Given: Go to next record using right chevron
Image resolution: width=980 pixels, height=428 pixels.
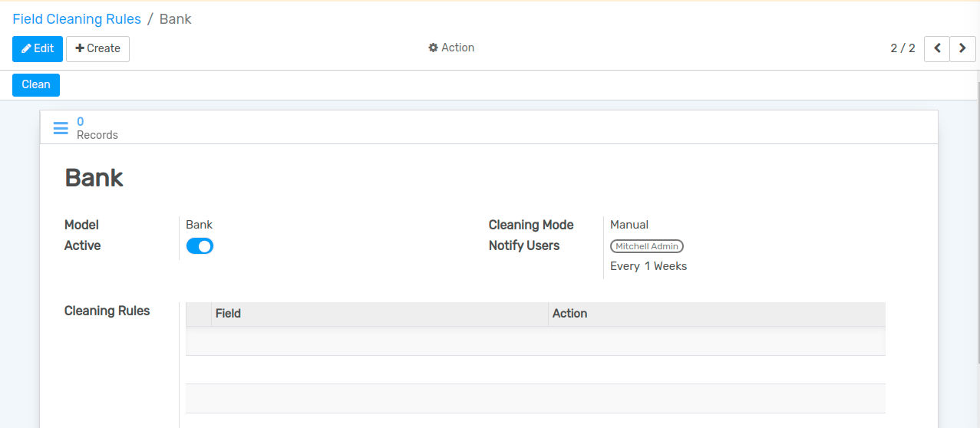Looking at the screenshot, I should [962, 48].
